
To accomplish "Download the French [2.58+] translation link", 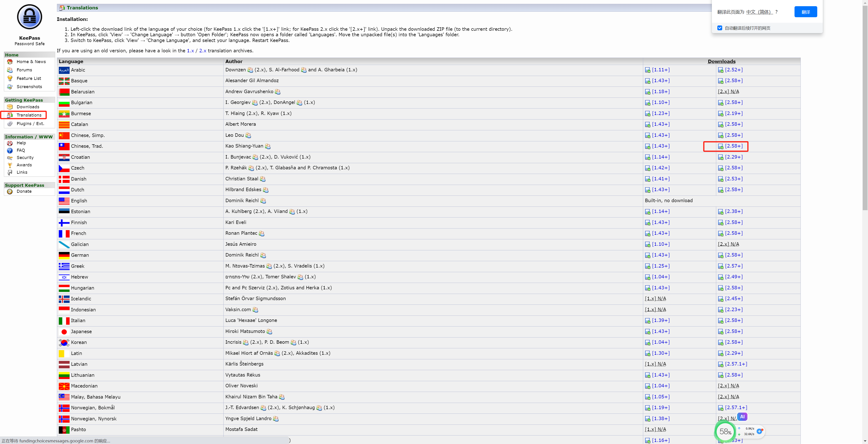I will pyautogui.click(x=734, y=233).
